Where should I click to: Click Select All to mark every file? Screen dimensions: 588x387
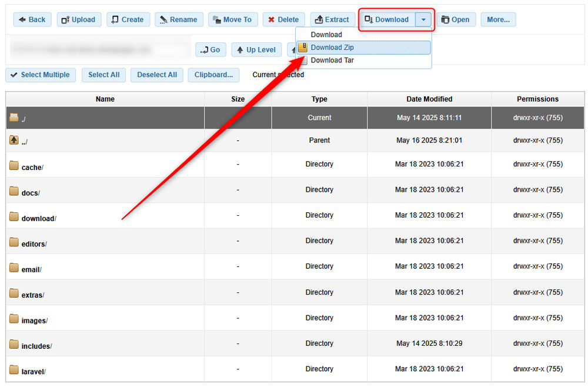pyautogui.click(x=103, y=75)
